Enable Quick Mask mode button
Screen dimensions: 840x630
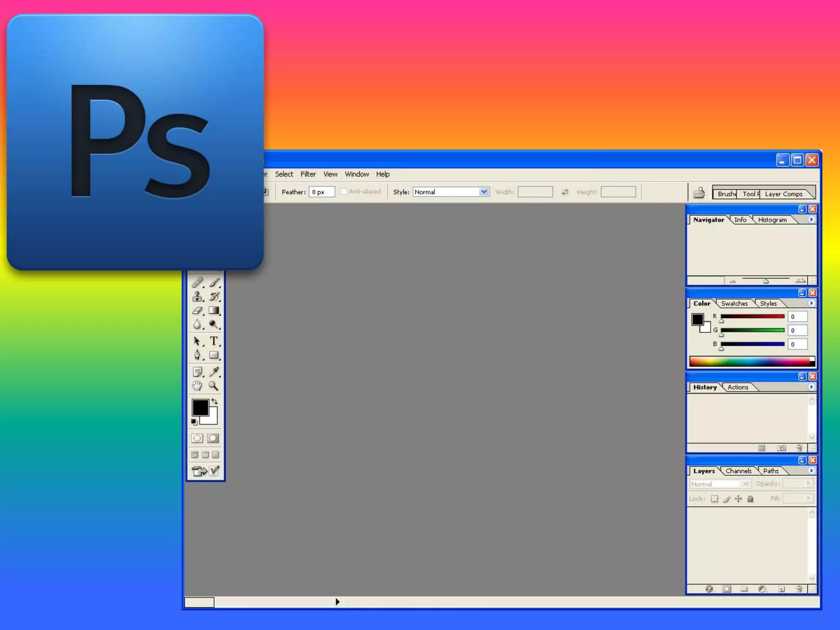pyautogui.click(x=213, y=438)
